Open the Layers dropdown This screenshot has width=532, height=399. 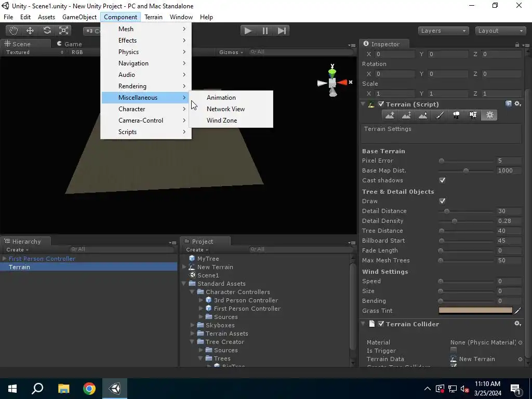coord(444,31)
